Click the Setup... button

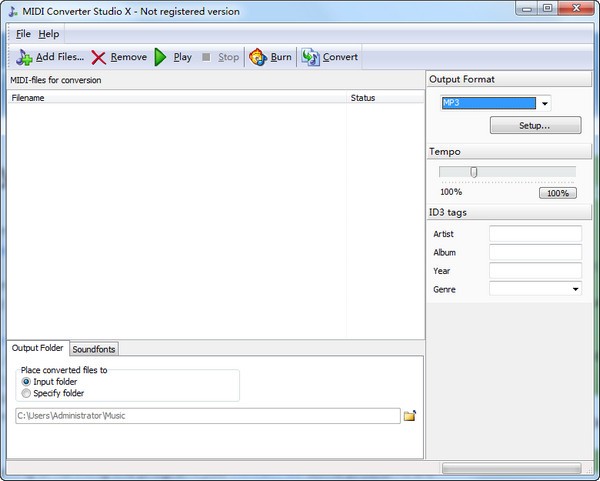pyautogui.click(x=535, y=126)
